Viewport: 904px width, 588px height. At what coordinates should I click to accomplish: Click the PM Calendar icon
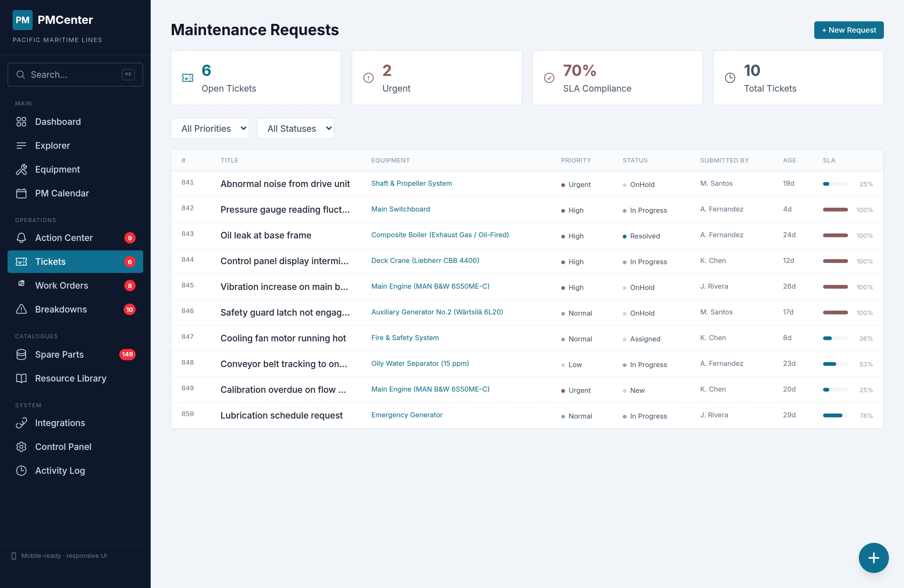tap(21, 193)
